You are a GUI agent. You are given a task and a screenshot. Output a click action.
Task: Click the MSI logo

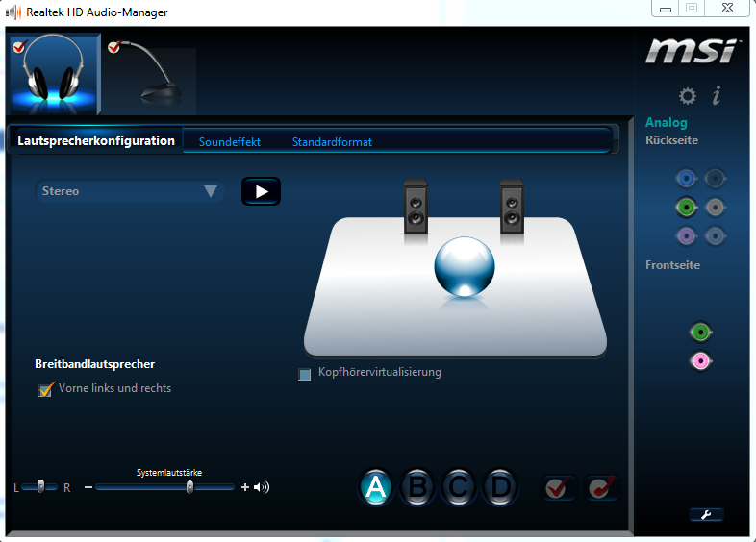coord(692,52)
